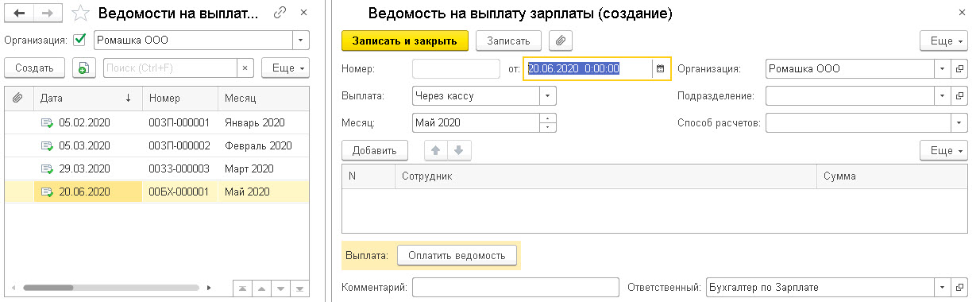Click the Записать и закрыть button
Viewport: 980px width, 302px height.
[405, 41]
